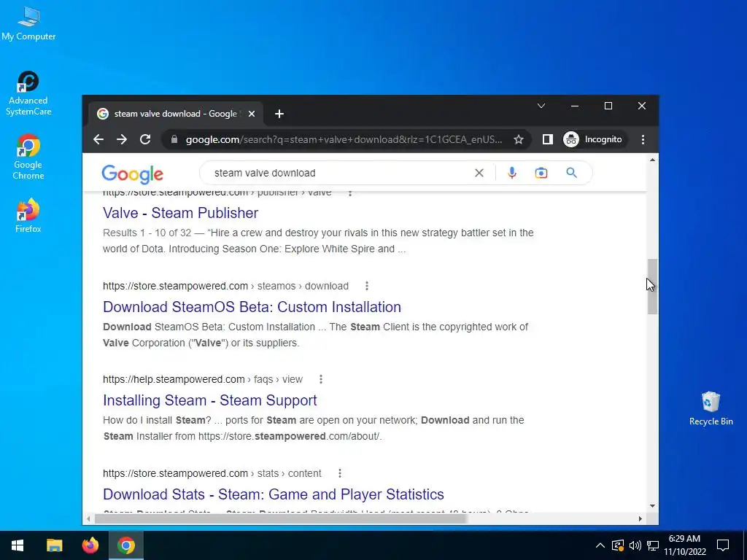Search by image using the camera icon

tap(541, 173)
